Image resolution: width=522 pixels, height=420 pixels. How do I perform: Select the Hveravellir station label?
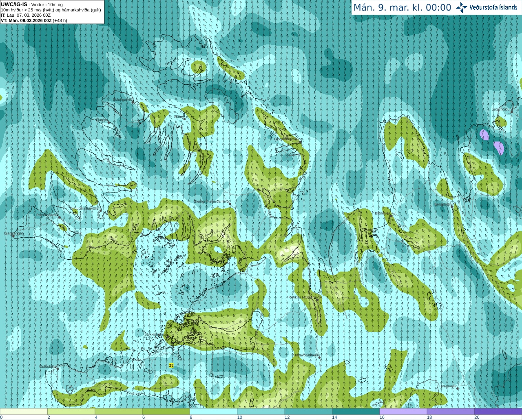coord(447,386)
